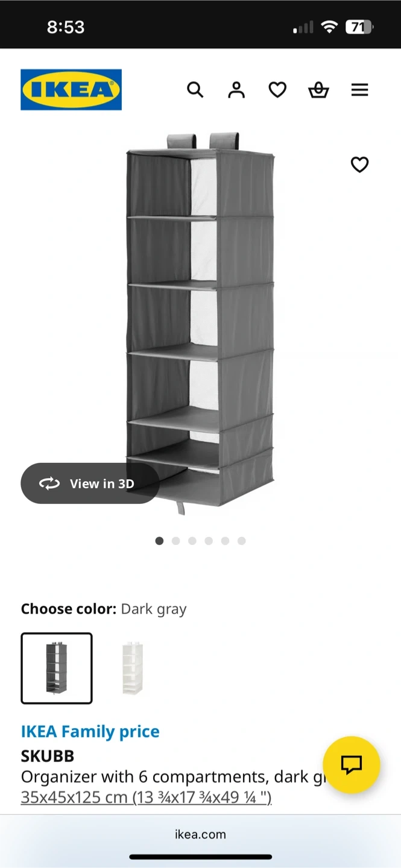Go to IKEA home via logo
Image resolution: width=401 pixels, height=868 pixels.
tap(71, 90)
